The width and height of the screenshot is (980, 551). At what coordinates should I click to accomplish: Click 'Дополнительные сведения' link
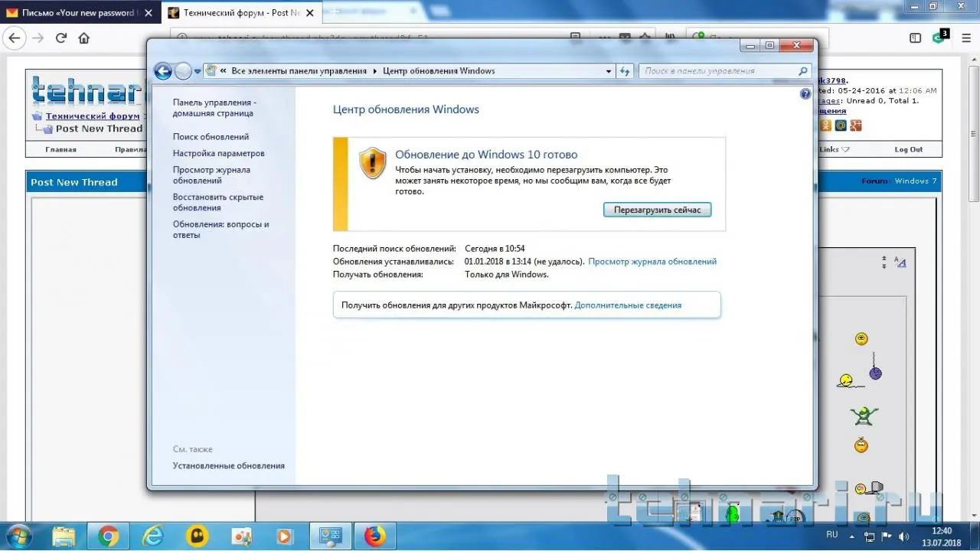[628, 305]
